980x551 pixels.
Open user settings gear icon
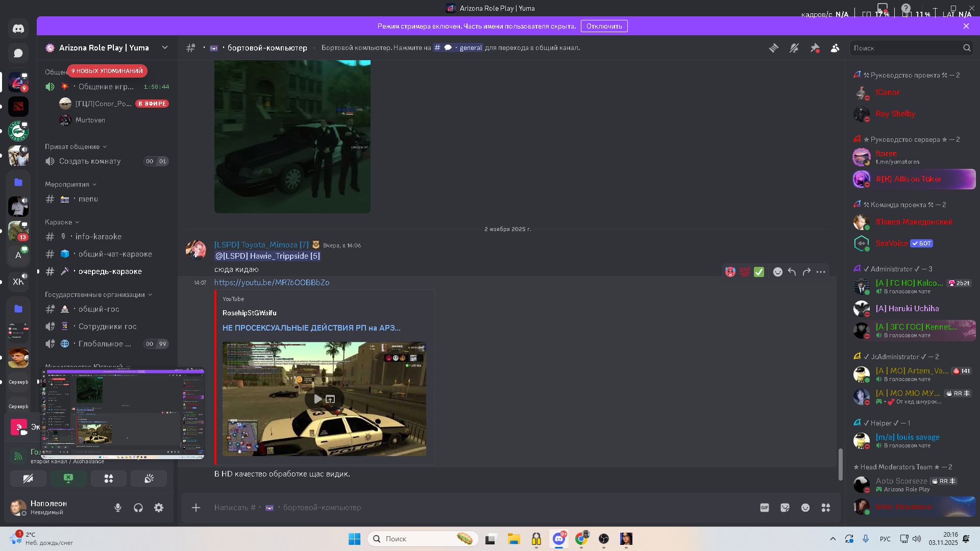pos(159,508)
